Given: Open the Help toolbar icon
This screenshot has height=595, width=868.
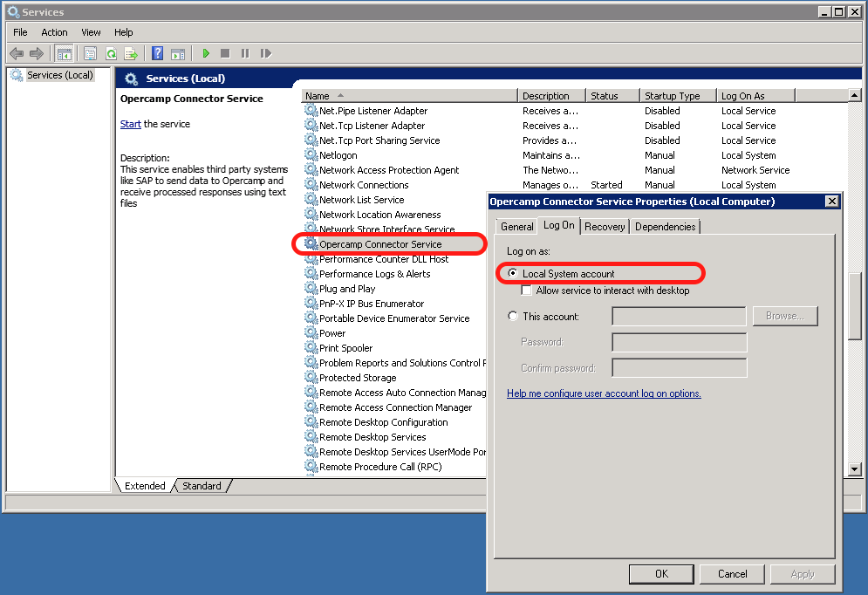Looking at the screenshot, I should [x=158, y=53].
